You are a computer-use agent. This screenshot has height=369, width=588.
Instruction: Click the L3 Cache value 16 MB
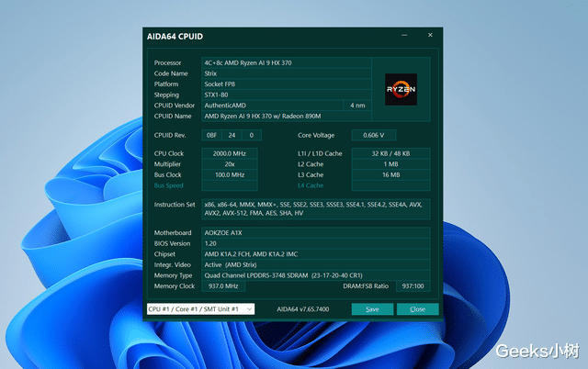(x=390, y=175)
